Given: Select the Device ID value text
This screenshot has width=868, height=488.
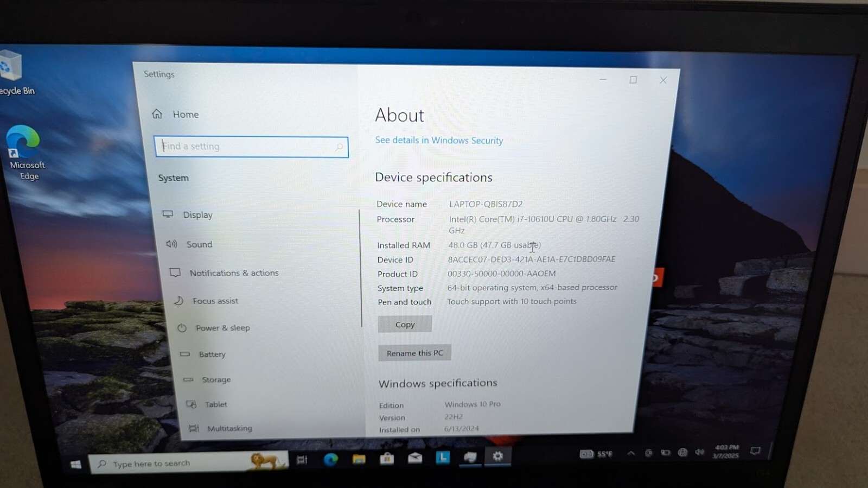Looking at the screenshot, I should pyautogui.click(x=531, y=259).
